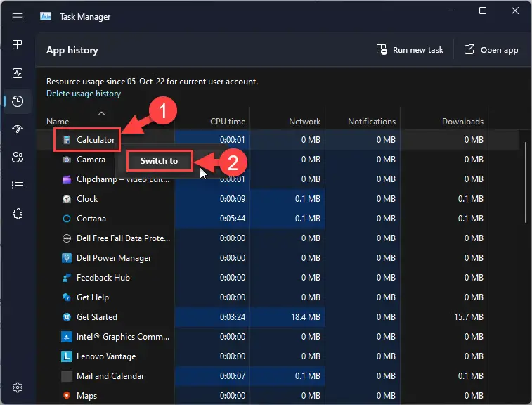
Task: Click Mail and Calendar CPU time 0:00:07
Action: point(233,375)
